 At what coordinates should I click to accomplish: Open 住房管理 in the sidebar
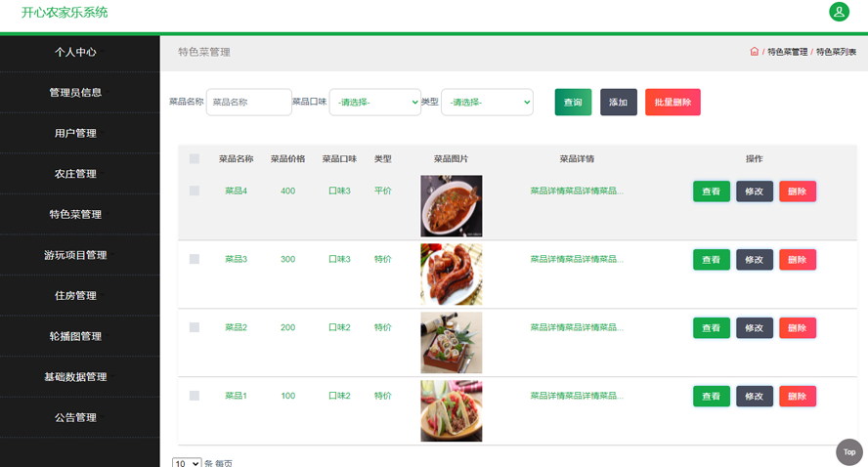(75, 295)
